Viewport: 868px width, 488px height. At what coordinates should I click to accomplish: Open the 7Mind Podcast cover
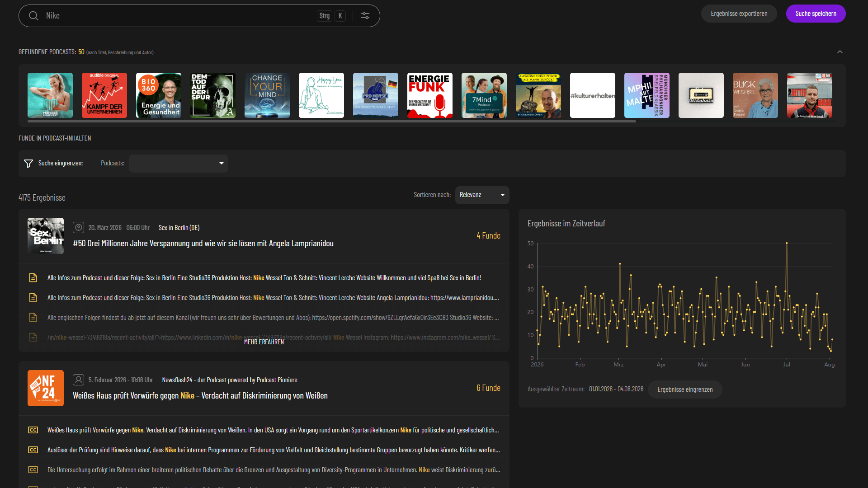pos(484,95)
